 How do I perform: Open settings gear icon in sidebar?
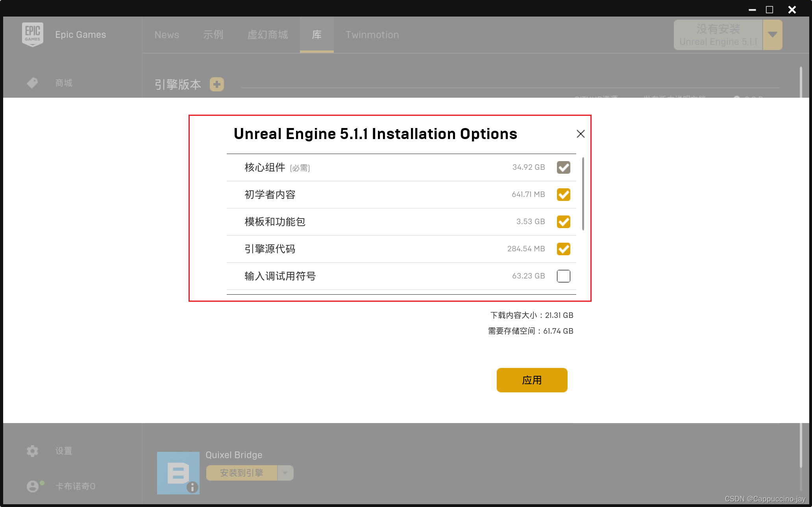tap(32, 451)
